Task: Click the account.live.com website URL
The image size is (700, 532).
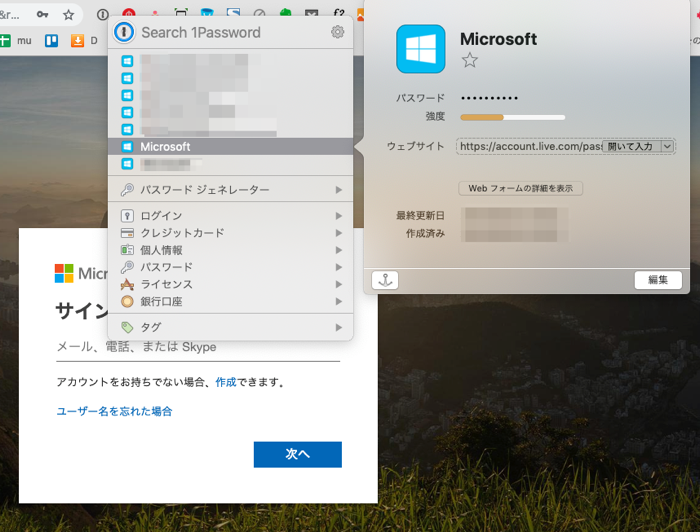Action: (x=530, y=146)
